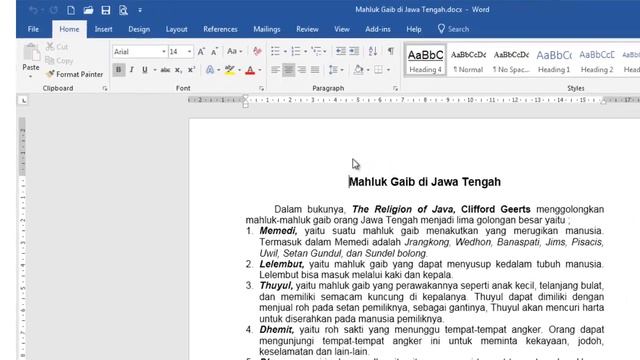Open Line and Paragraph Spacing menu
The height and width of the screenshot is (360, 640).
click(336, 70)
